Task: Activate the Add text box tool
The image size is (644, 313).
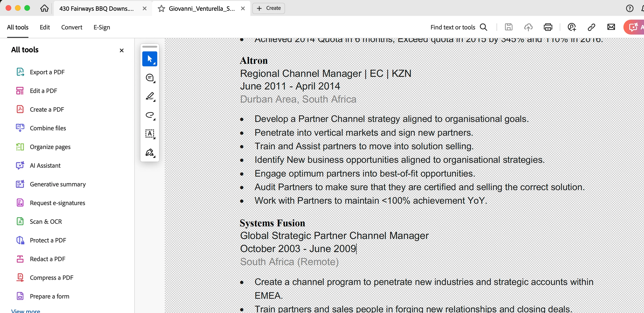Action: (x=150, y=134)
